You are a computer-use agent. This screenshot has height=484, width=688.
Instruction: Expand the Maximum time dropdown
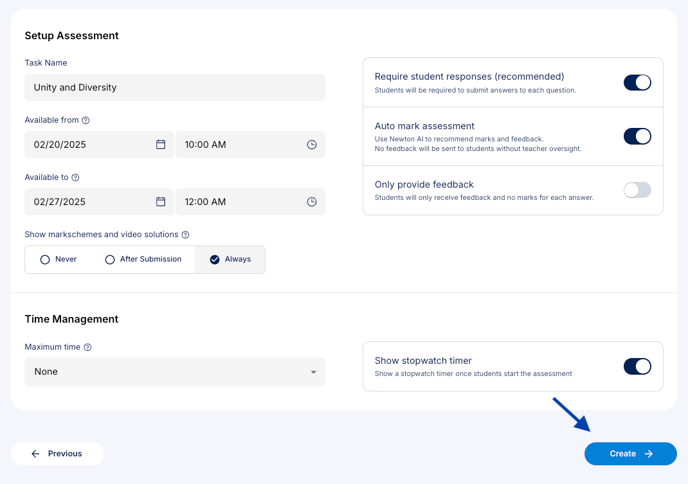175,372
